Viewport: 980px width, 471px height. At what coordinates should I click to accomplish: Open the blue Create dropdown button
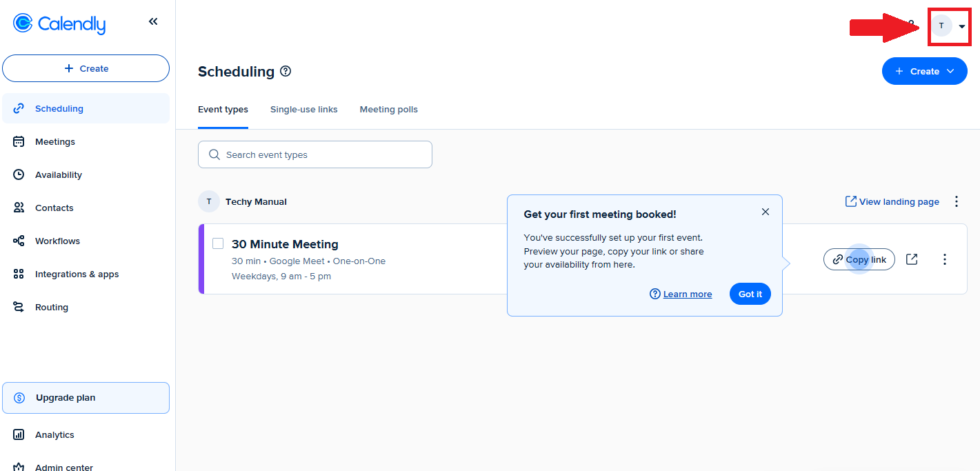(924, 71)
